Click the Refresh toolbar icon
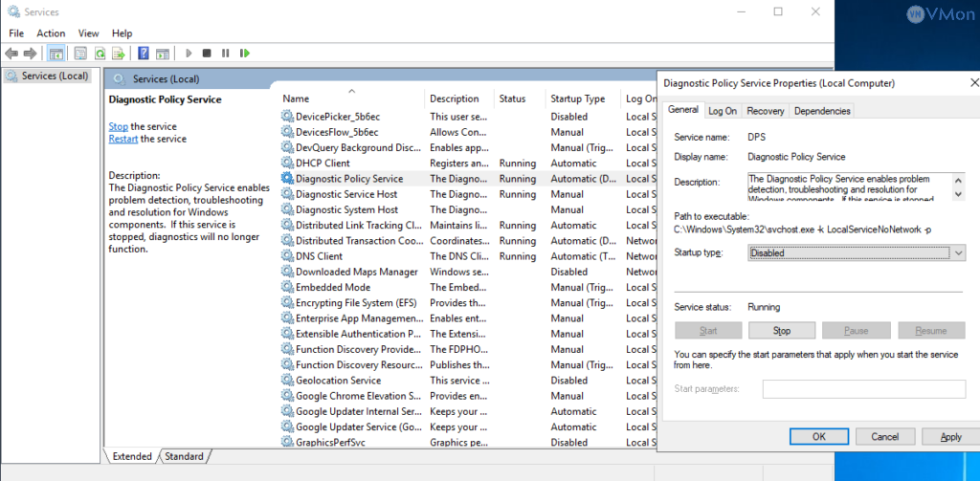 point(99,54)
